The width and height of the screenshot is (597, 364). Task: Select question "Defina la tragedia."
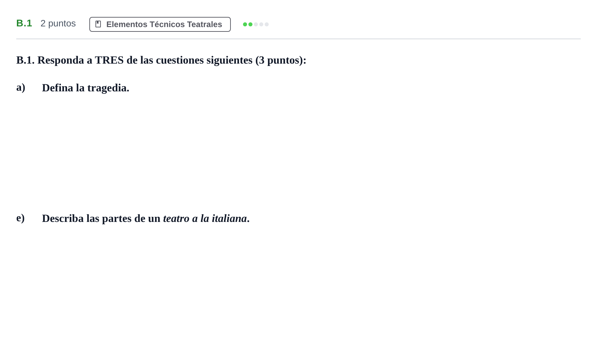point(86,88)
